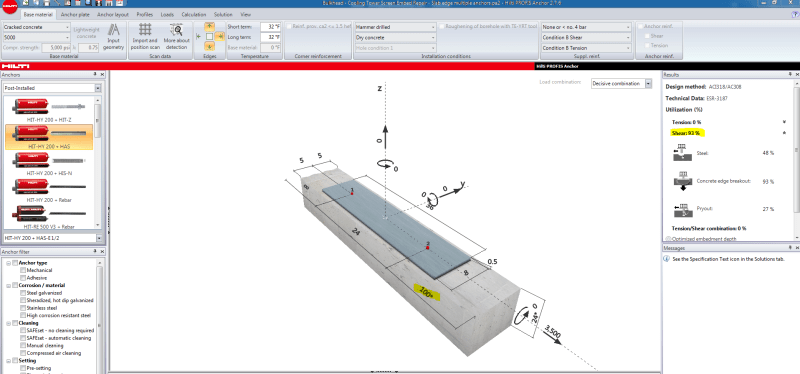Image resolution: width=800 pixels, height=374 pixels.
Task: Open the 5000 concrete strength dropdown
Action: [x=36, y=37]
